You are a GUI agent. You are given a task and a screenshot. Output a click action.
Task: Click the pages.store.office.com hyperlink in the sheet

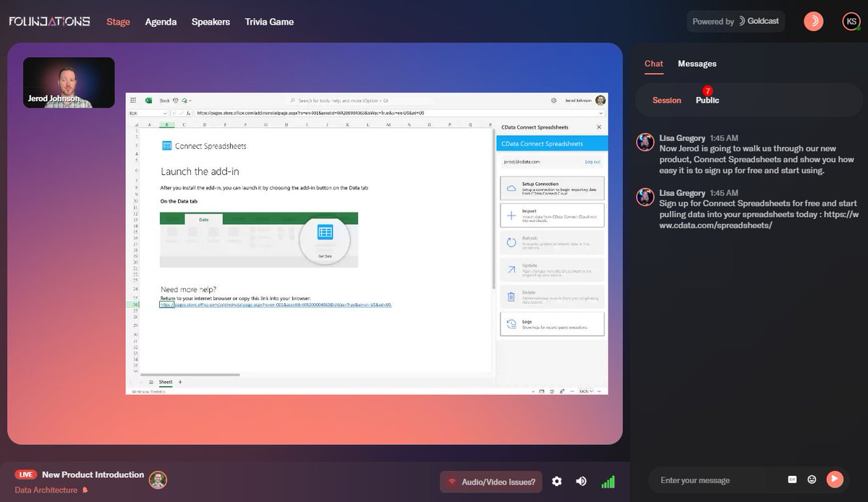[276, 305]
